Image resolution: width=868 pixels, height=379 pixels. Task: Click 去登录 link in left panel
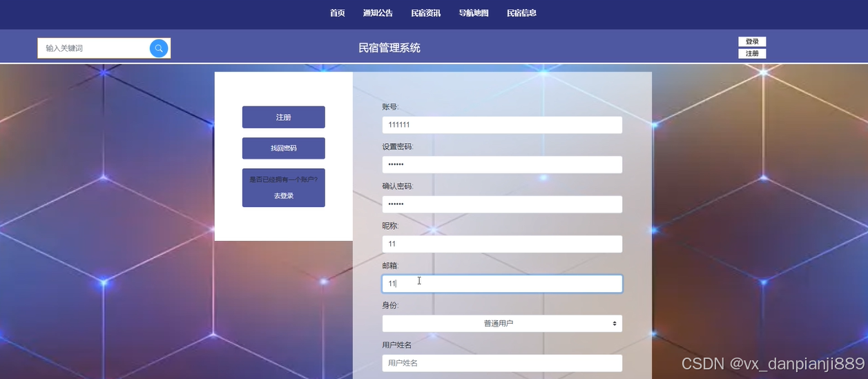click(x=284, y=196)
